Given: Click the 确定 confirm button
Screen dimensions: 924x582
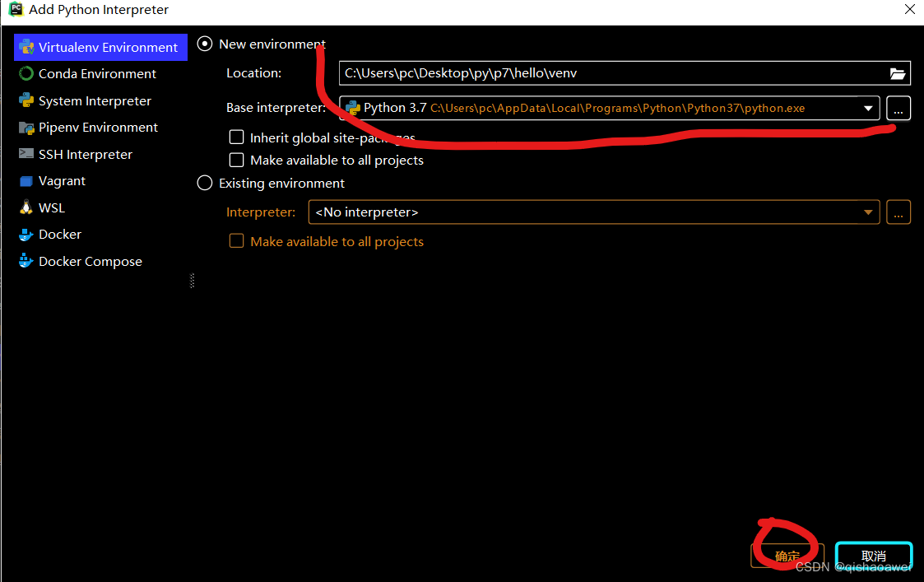Looking at the screenshot, I should [787, 556].
